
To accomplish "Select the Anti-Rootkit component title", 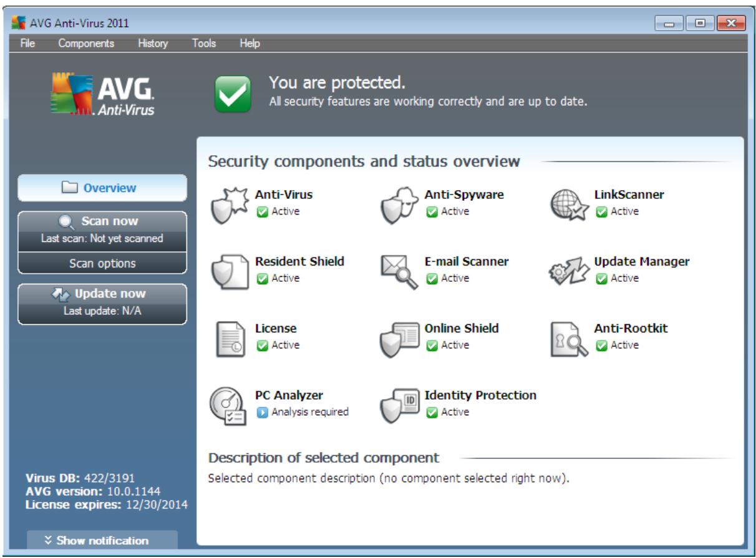I will point(631,328).
